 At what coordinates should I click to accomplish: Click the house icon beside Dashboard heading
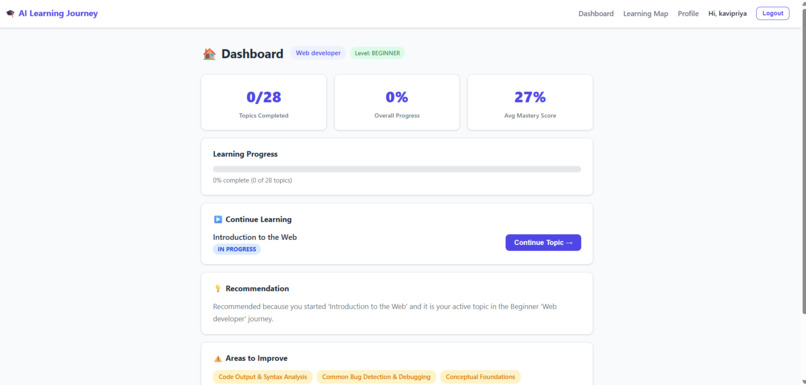click(x=209, y=53)
